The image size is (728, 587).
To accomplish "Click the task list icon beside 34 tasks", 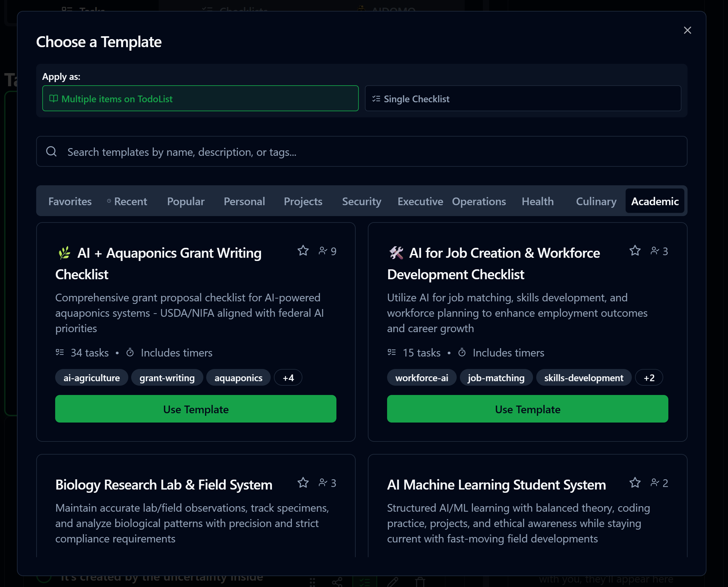I will pyautogui.click(x=60, y=353).
